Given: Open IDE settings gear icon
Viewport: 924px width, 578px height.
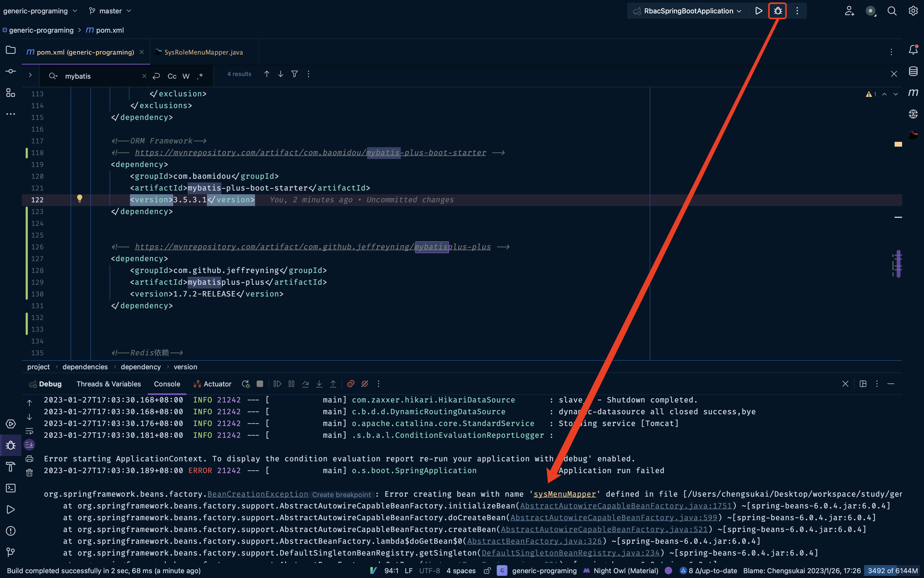Looking at the screenshot, I should pos(913,11).
